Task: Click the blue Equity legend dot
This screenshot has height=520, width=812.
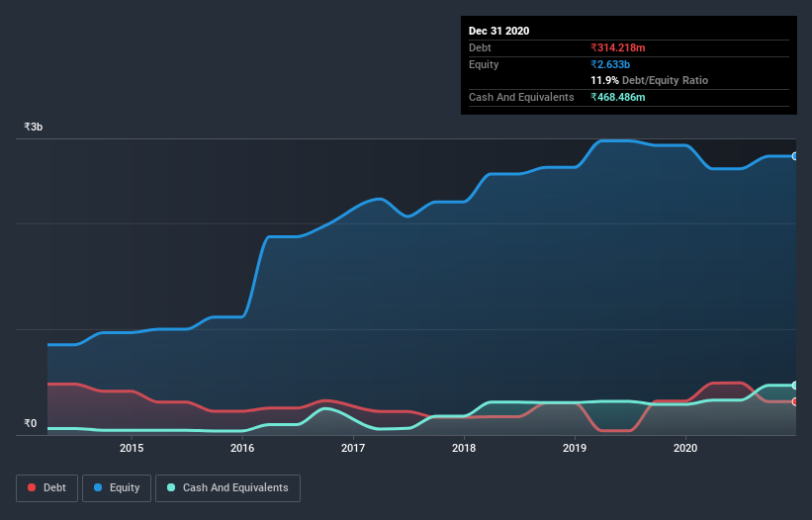Action: (x=97, y=487)
